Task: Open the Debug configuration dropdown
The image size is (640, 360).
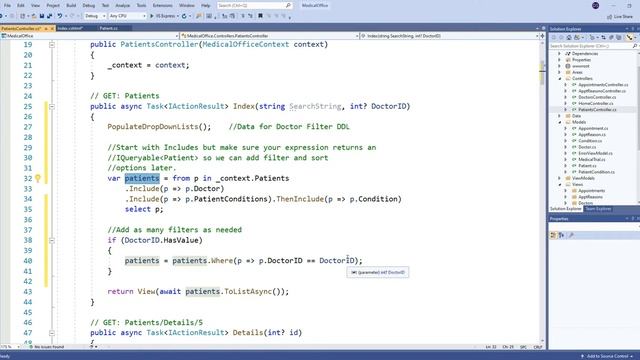Action: (x=95, y=16)
